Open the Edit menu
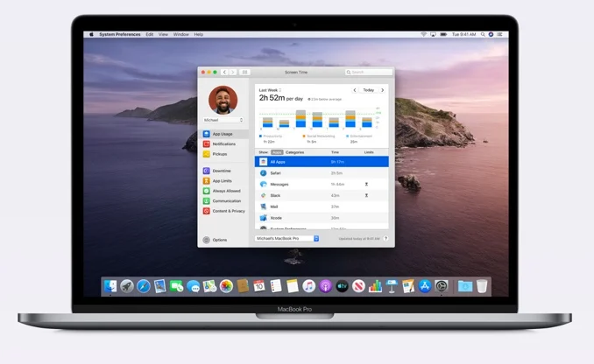594x364 pixels. pyautogui.click(x=150, y=34)
